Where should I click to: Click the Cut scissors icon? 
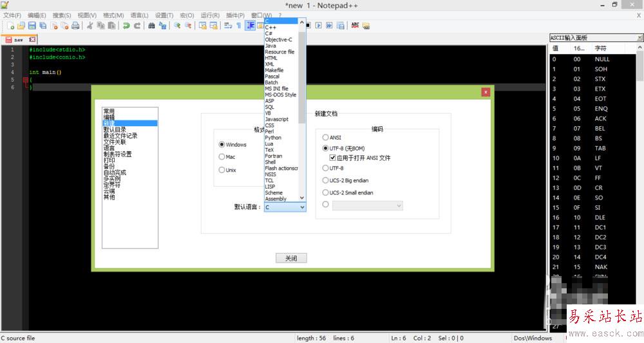coord(90,26)
